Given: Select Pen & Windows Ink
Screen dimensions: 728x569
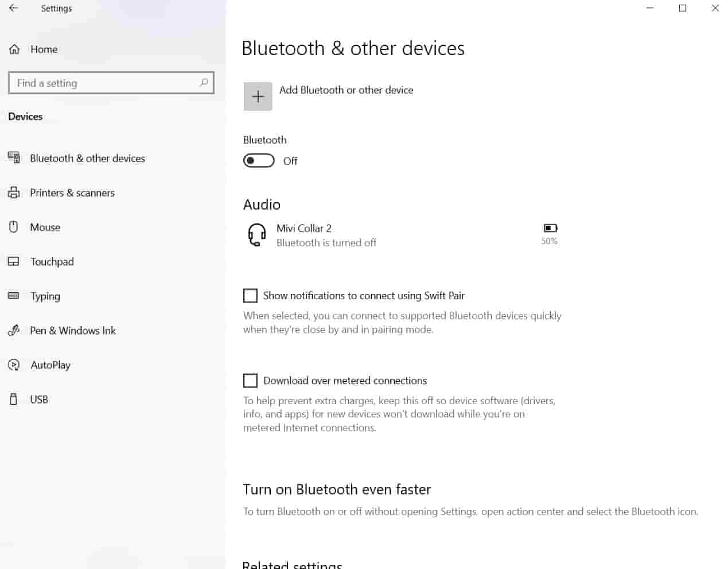Looking at the screenshot, I should [73, 331].
